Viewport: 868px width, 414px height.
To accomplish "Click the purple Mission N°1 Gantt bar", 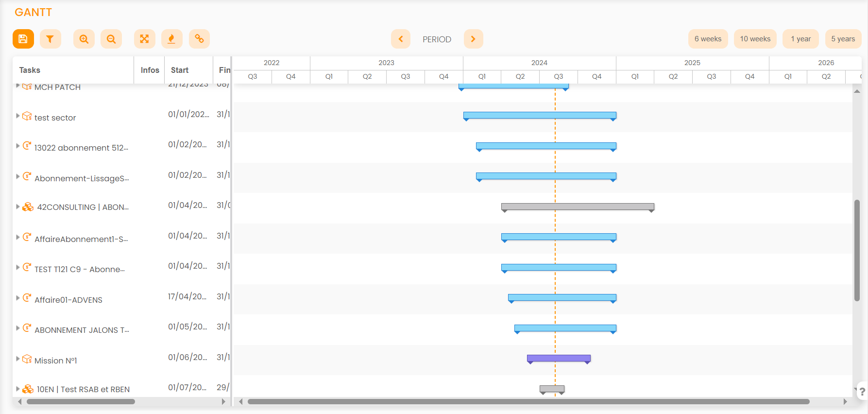I will coord(559,359).
